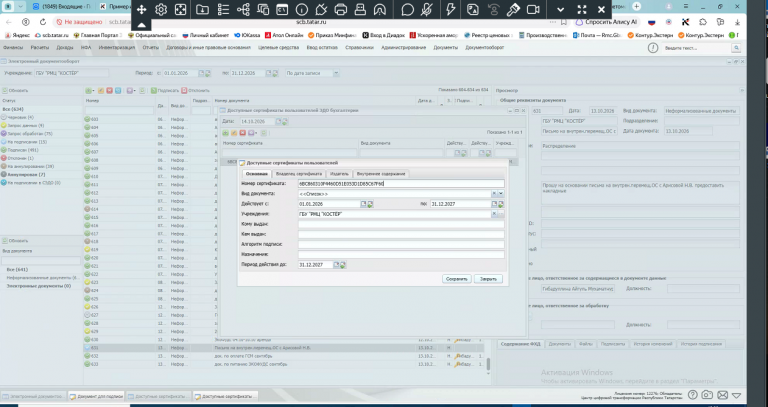Image resolution: width=768 pixels, height=407 pixels.
Task: Open the list view icon in remote toolbar
Action: click(223, 9)
